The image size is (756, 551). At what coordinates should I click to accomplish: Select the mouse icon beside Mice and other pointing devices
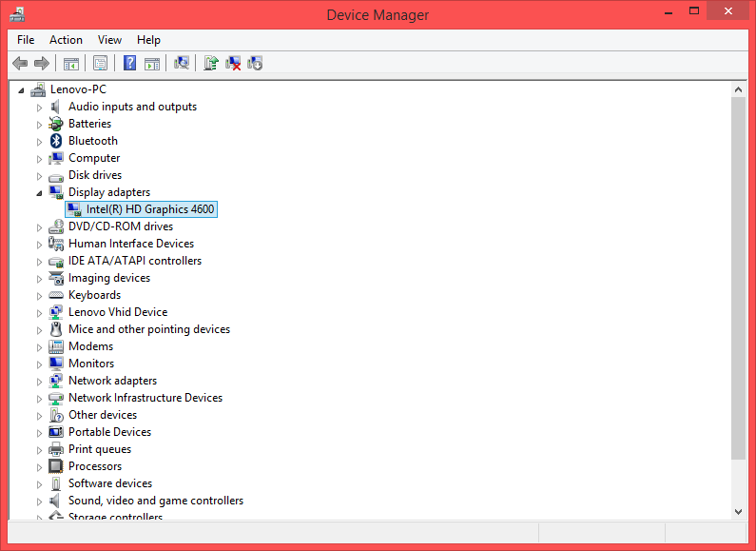(x=56, y=329)
